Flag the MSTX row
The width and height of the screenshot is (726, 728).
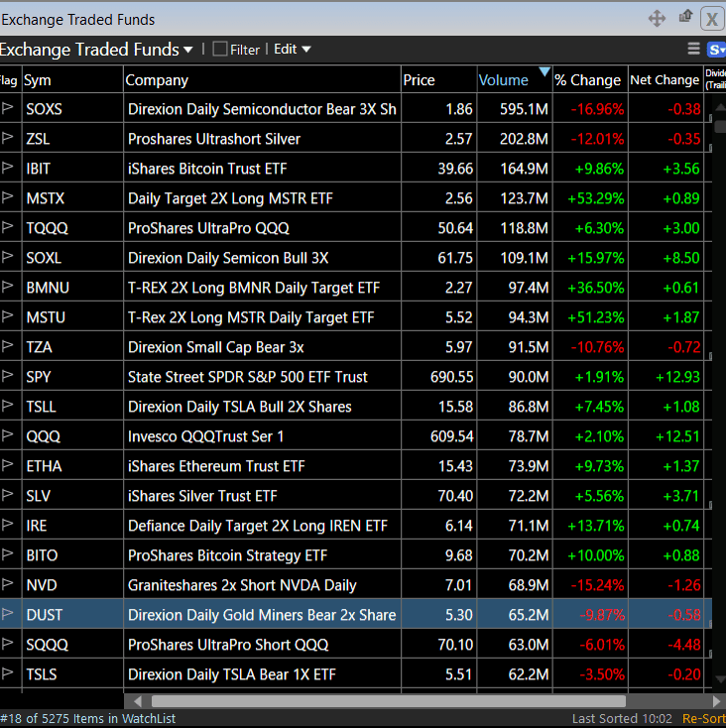click(x=7, y=197)
